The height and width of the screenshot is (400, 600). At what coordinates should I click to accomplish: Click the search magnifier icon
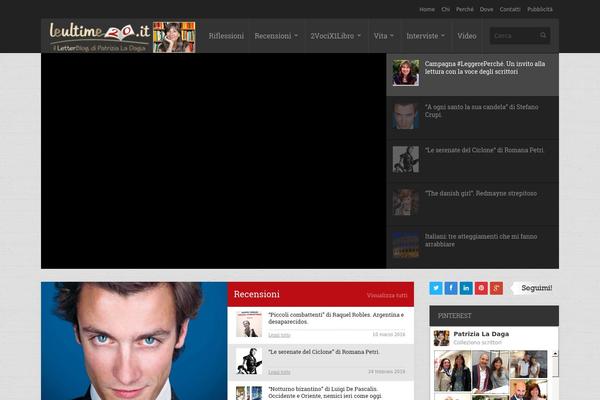543,35
